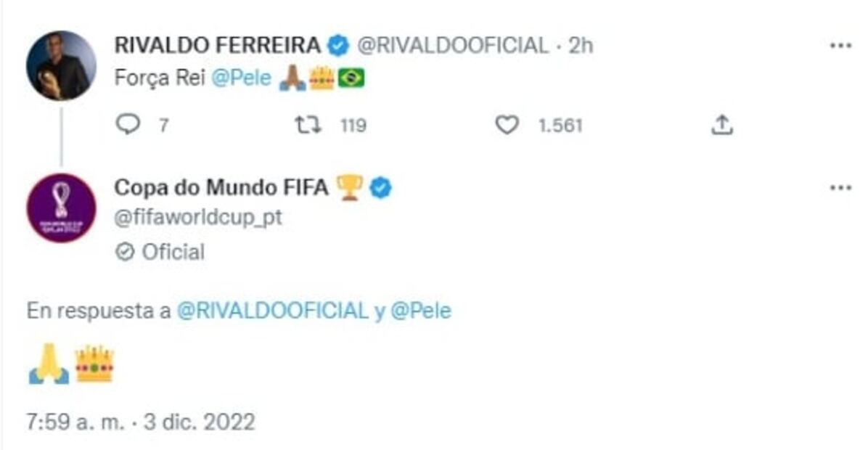The height and width of the screenshot is (450, 868).
Task: Click the Copa do Mundo FIFA account name
Action: click(x=221, y=188)
